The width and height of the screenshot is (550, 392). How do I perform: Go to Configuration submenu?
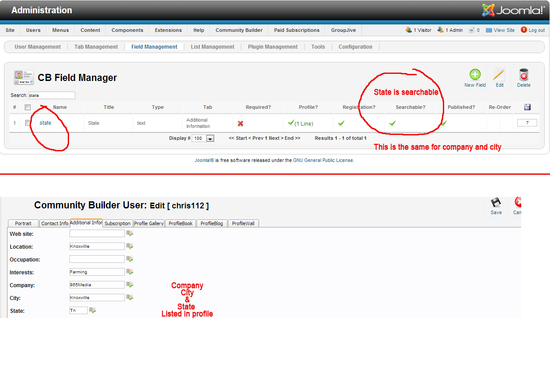point(356,47)
